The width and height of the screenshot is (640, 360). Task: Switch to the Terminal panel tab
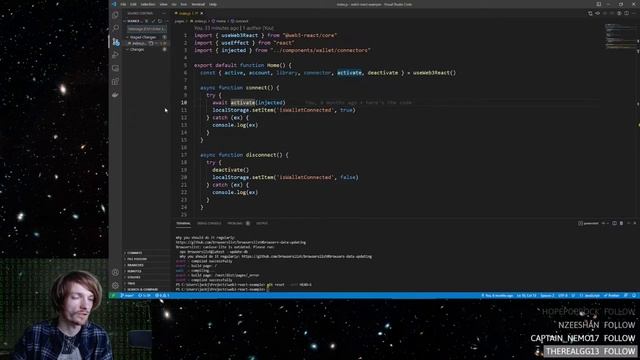[183, 223]
